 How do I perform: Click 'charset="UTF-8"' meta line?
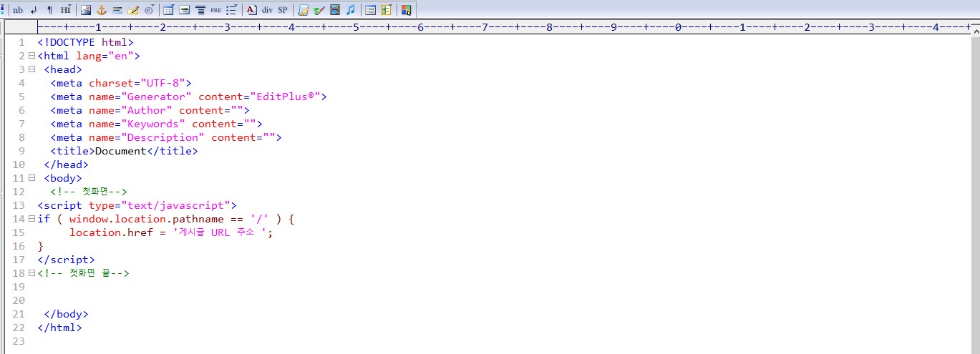point(121,83)
